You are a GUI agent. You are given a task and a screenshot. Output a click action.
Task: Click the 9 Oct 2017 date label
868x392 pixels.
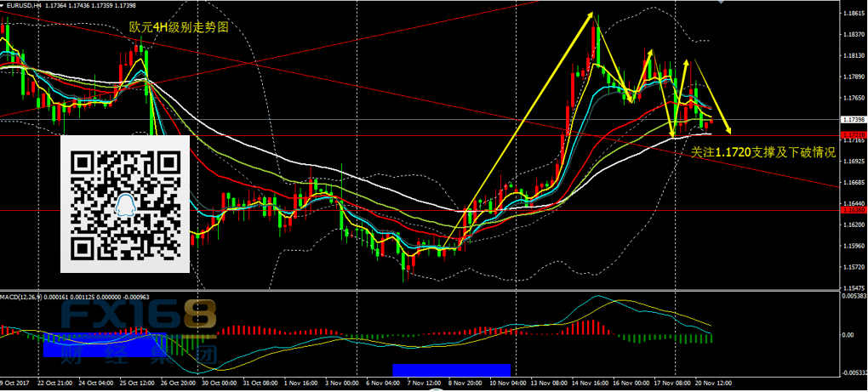14,383
